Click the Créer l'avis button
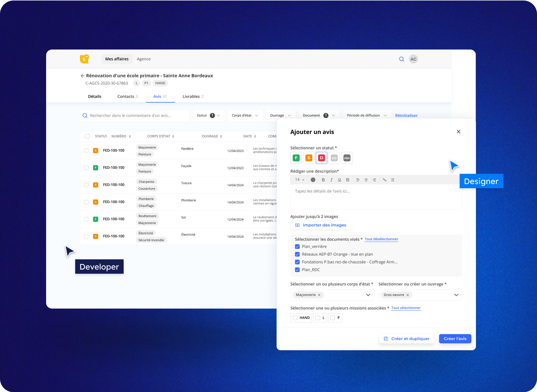The height and width of the screenshot is (392, 537). pos(455,339)
